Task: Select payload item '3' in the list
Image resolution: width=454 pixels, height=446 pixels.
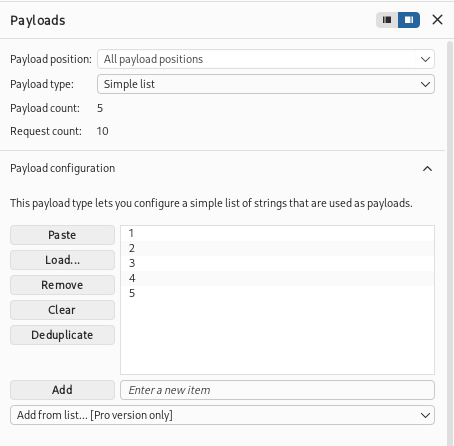Action: click(277, 263)
